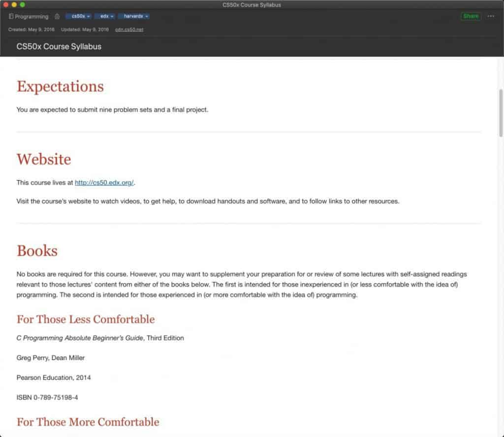Click the Greg Perry, Dean Miller line
Screen dimensions: 504x437
coord(51,358)
